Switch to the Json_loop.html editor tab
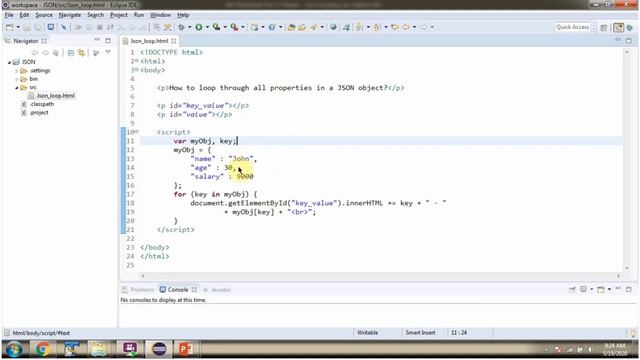This screenshot has width=640, height=360. (149, 41)
